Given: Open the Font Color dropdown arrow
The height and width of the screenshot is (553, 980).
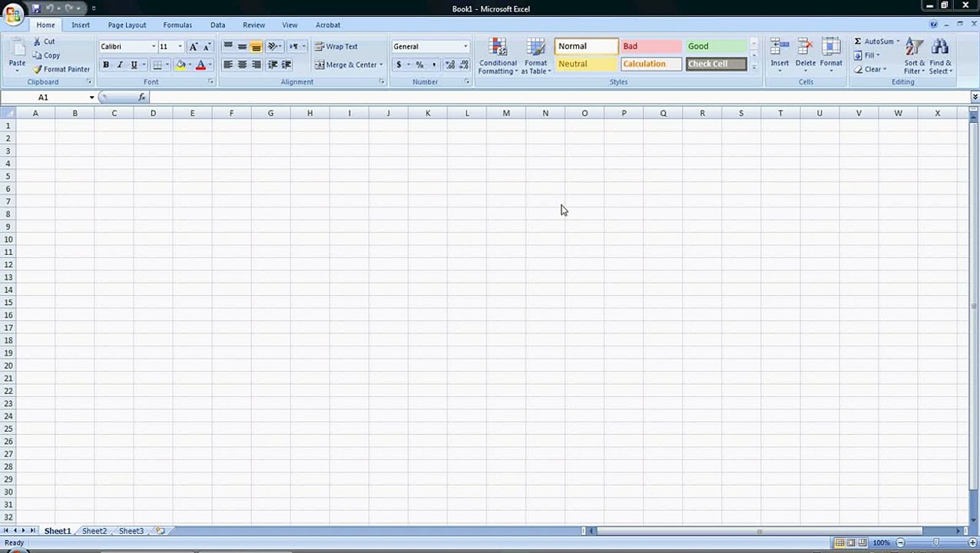Looking at the screenshot, I should click(x=210, y=65).
